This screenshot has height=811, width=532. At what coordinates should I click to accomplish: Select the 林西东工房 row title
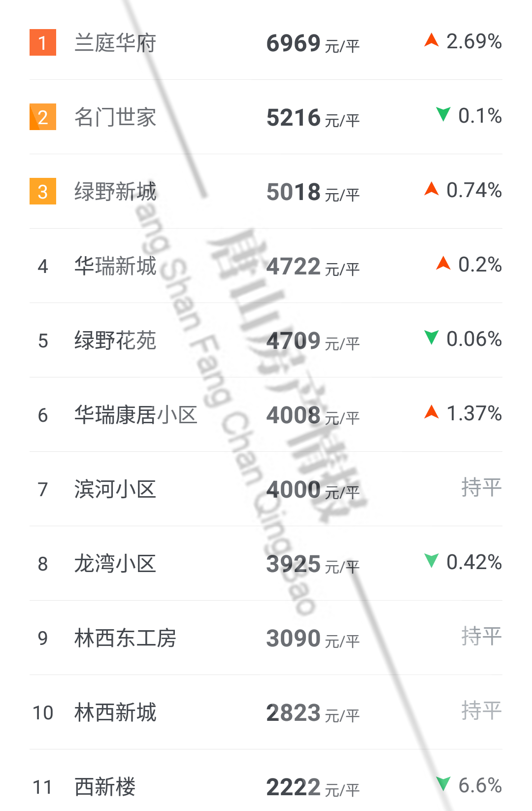click(x=125, y=638)
